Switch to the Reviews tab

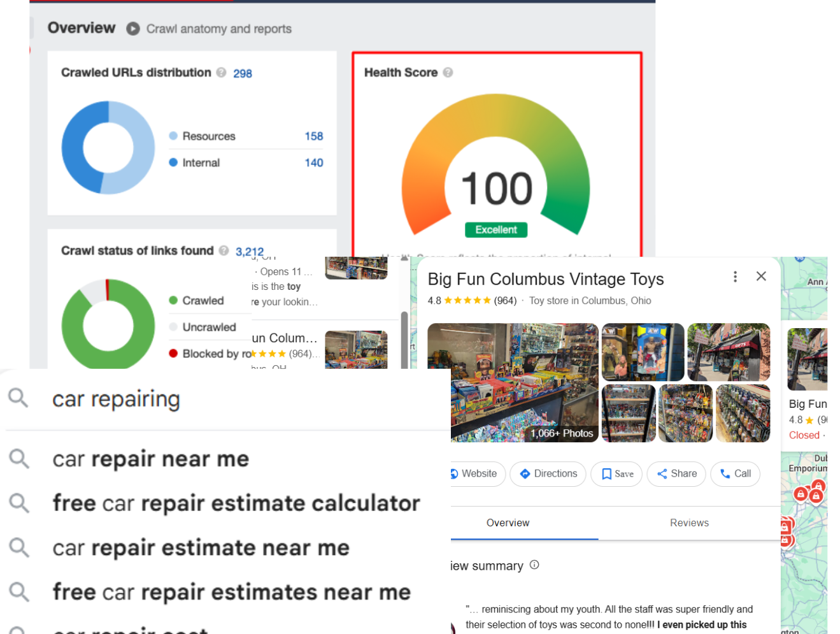(x=689, y=523)
